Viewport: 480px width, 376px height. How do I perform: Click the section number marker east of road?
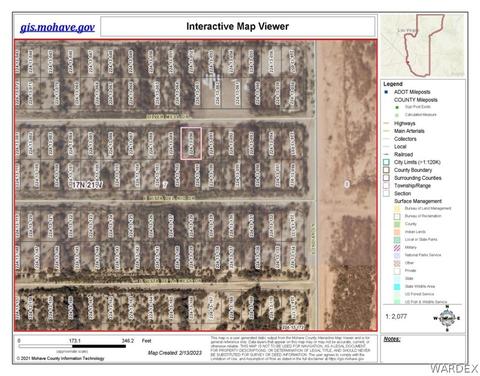tap(347, 184)
